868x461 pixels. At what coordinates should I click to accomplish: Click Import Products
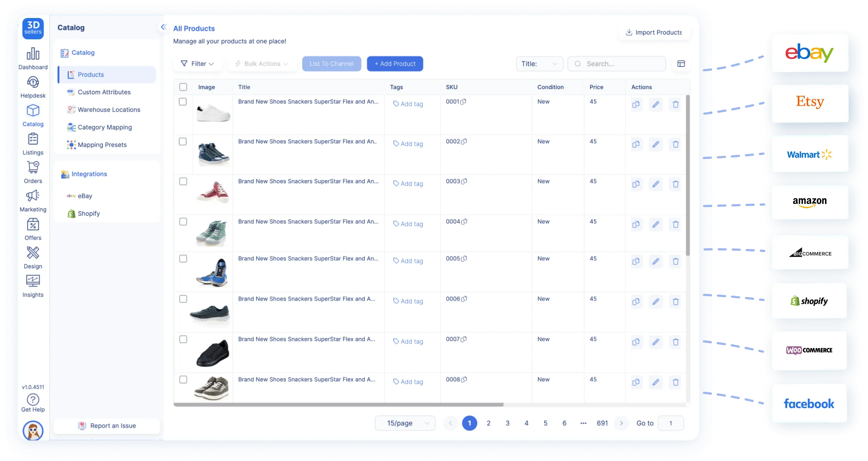point(654,32)
